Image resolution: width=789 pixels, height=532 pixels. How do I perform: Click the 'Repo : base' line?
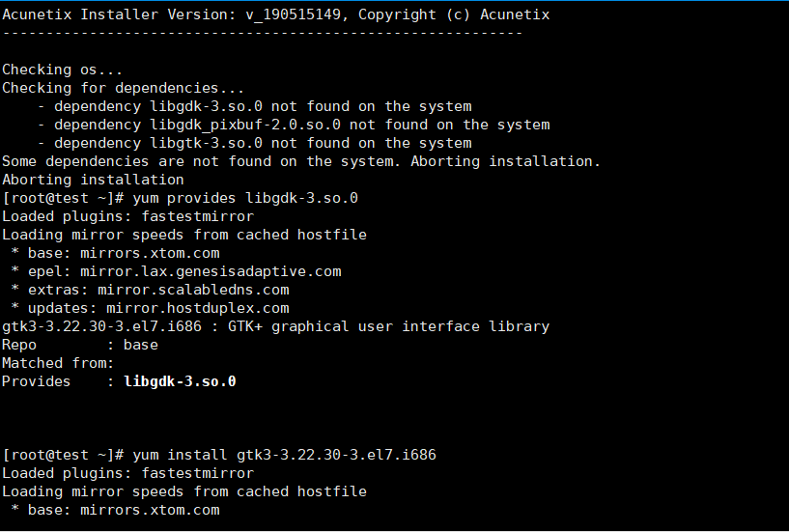(x=80, y=345)
